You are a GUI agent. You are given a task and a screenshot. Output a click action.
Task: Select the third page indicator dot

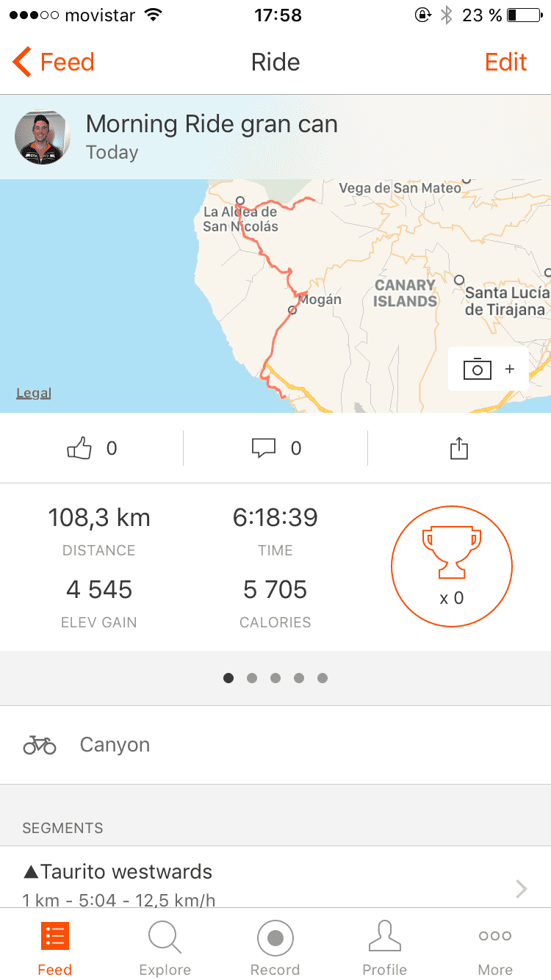(x=275, y=678)
